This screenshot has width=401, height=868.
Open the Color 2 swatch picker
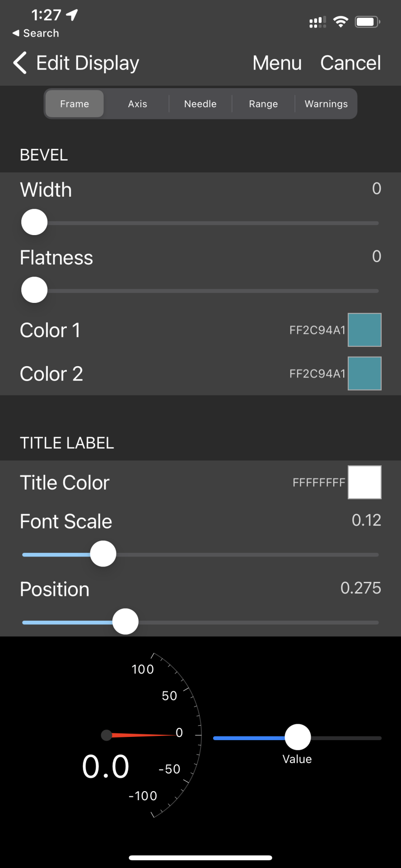[x=364, y=373]
